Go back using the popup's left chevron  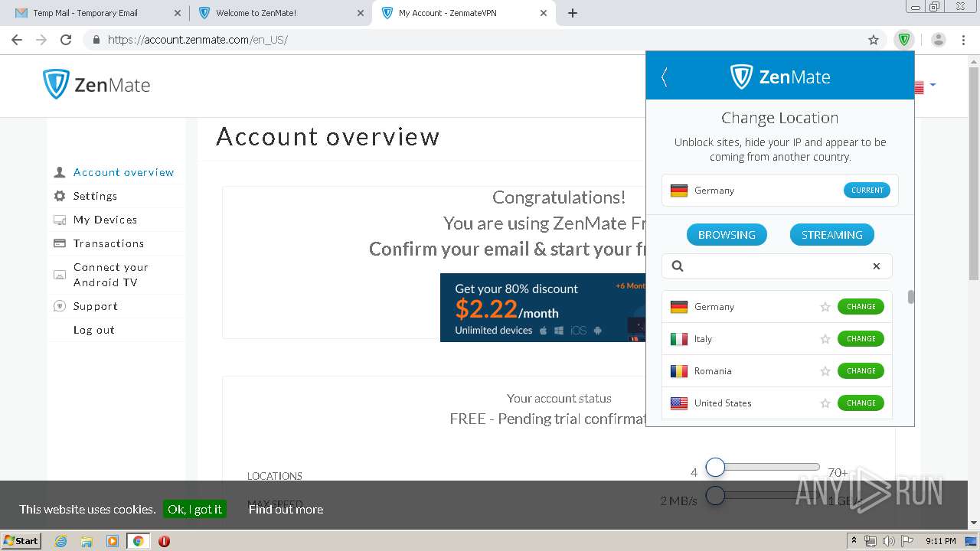[664, 77]
